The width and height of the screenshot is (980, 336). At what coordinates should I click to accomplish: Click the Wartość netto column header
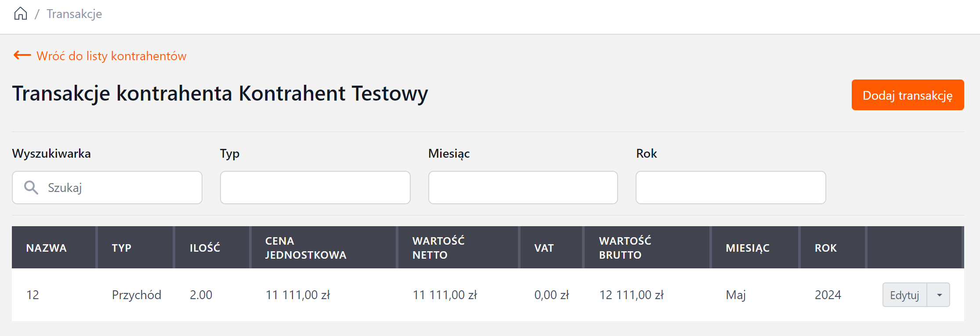pyautogui.click(x=438, y=248)
